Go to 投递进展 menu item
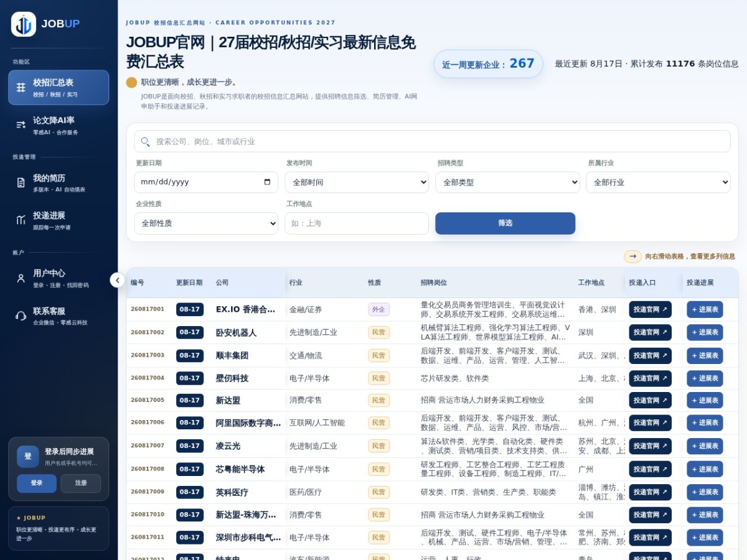747x560 pixels. (x=59, y=220)
